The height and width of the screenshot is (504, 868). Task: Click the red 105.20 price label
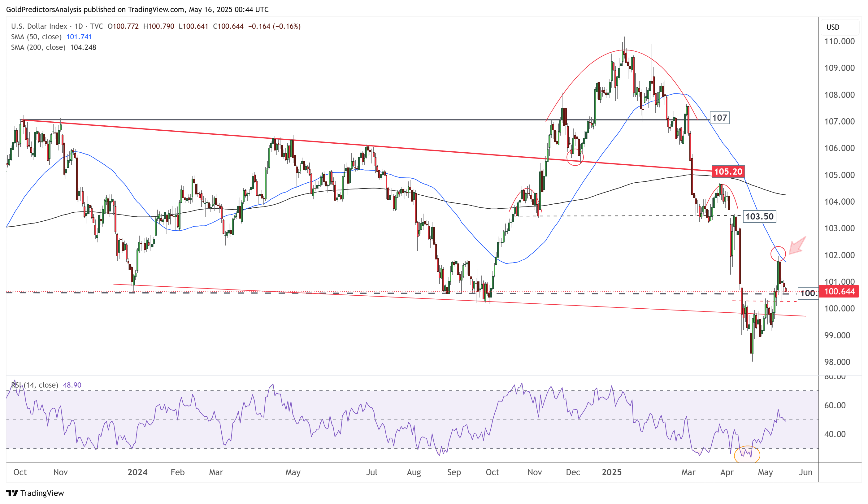(728, 172)
